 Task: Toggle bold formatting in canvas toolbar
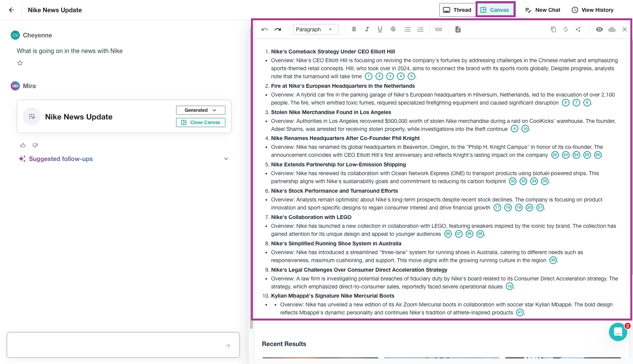(354, 29)
